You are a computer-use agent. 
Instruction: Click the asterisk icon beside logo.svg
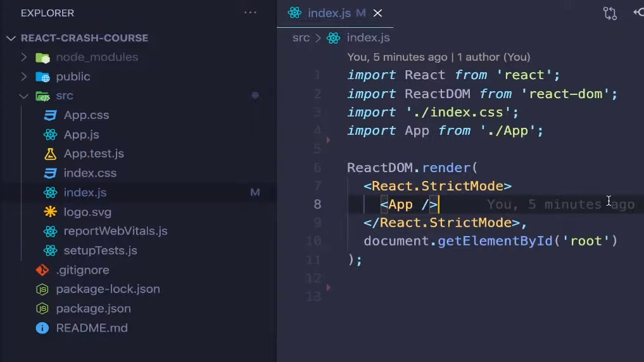50,212
